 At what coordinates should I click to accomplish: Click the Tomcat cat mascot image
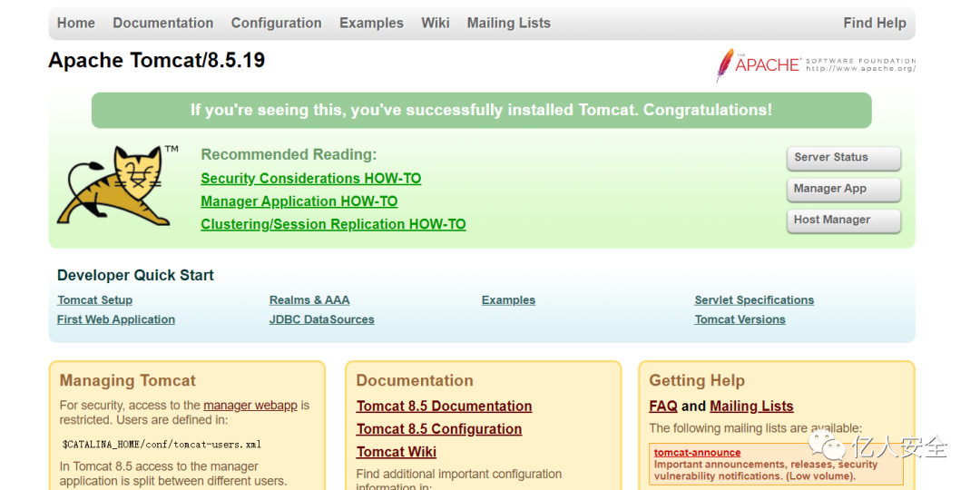tap(116, 185)
